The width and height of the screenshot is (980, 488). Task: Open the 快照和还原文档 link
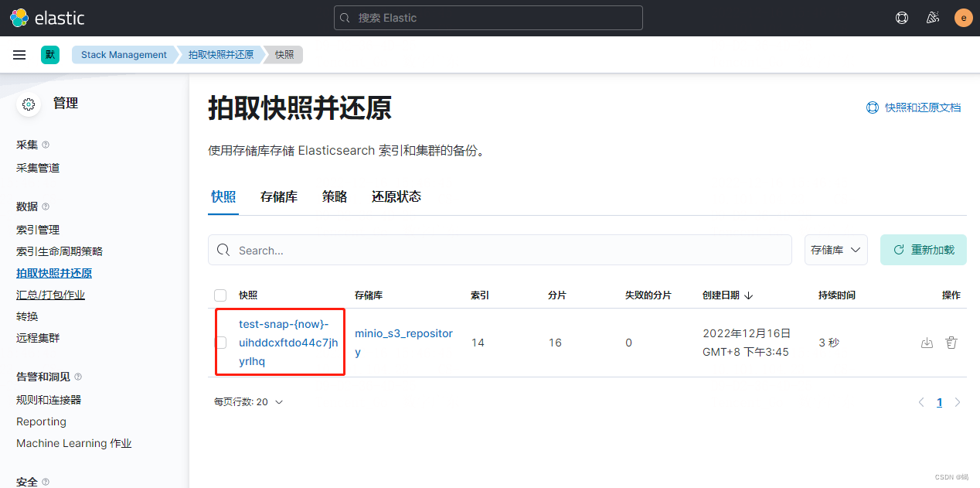pyautogui.click(x=914, y=107)
